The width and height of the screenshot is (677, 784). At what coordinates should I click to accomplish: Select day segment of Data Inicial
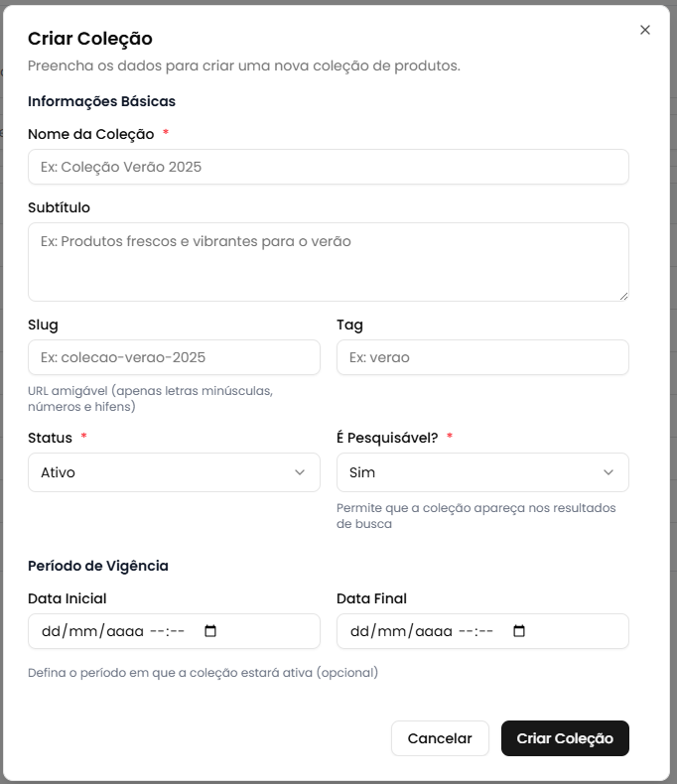tap(51, 631)
